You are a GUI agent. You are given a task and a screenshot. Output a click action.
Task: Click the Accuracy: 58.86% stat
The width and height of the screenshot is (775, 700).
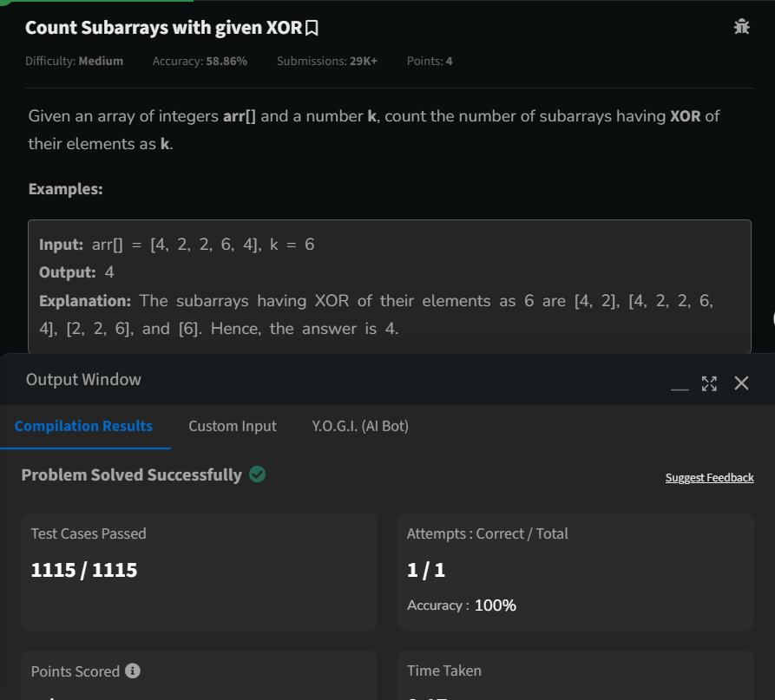pos(200,61)
